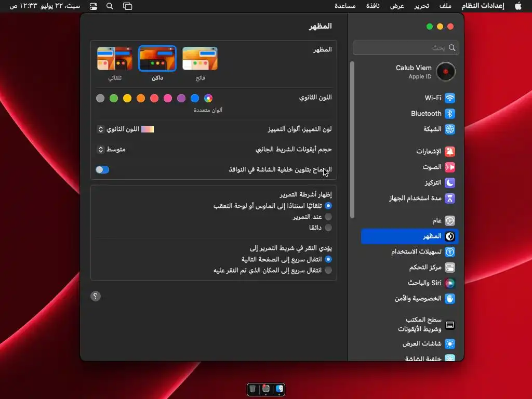Select تلقائيًا استنادًا إلى الماوس radio button

click(328, 206)
